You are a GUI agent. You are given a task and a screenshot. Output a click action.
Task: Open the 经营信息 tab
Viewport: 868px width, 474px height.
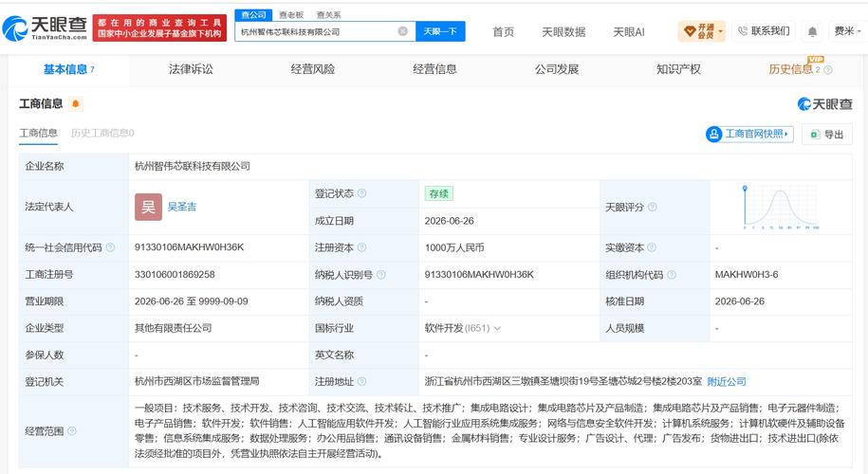[434, 70]
